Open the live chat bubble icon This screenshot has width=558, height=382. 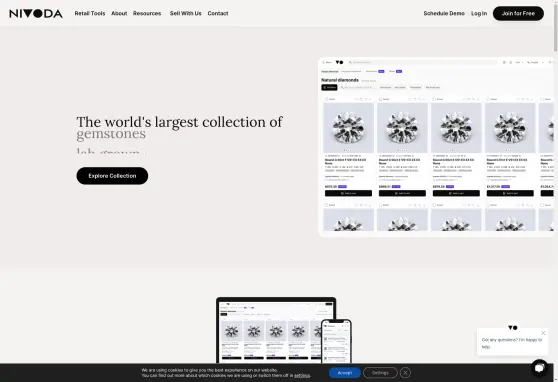[539, 368]
